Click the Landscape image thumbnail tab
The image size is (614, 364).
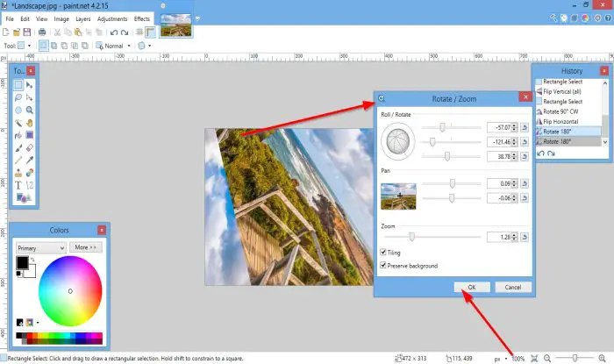tap(175, 25)
